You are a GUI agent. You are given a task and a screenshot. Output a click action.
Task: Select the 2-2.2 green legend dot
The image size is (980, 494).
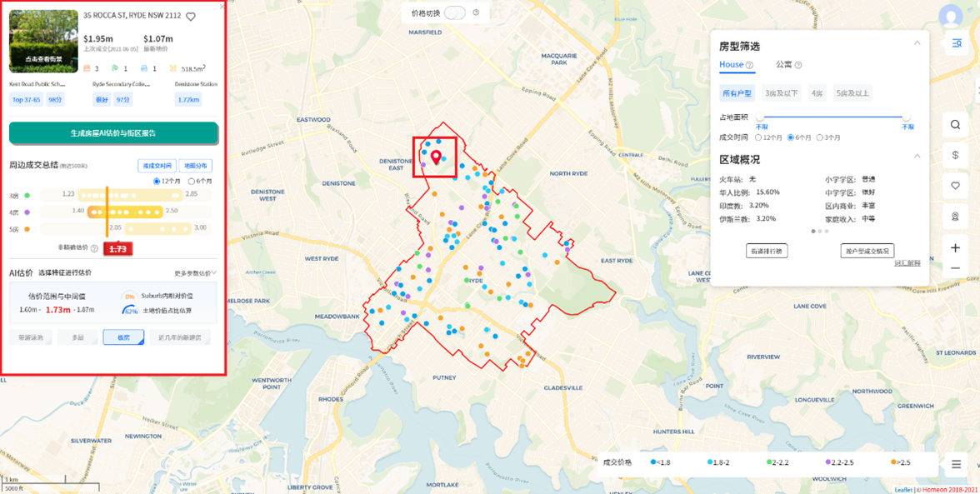pos(769,462)
